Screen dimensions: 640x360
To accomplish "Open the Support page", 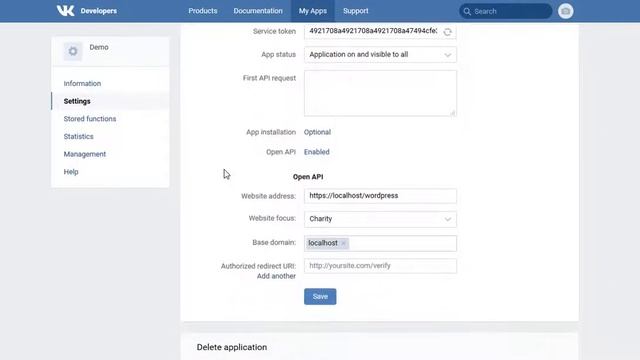I will click(356, 11).
